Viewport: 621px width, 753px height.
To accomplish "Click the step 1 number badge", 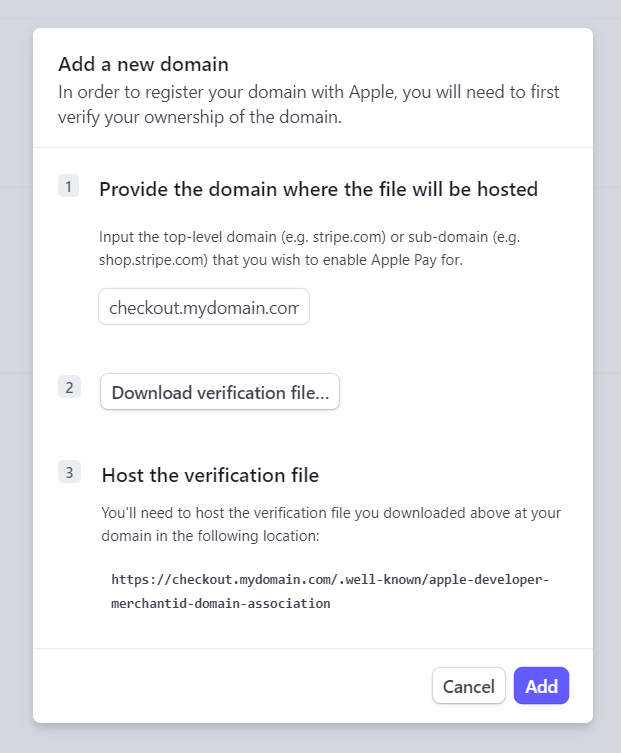I will point(68,186).
